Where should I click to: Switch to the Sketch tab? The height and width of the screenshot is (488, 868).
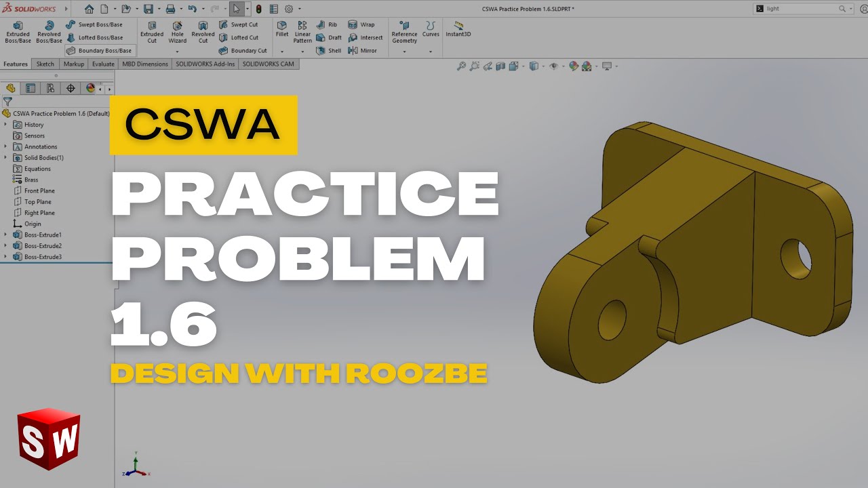pyautogui.click(x=45, y=64)
